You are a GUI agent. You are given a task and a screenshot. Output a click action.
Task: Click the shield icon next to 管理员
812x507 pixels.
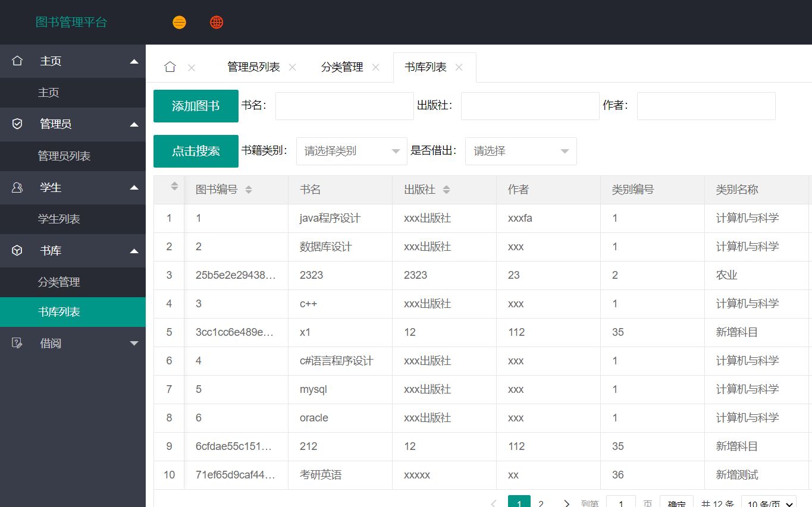(17, 124)
